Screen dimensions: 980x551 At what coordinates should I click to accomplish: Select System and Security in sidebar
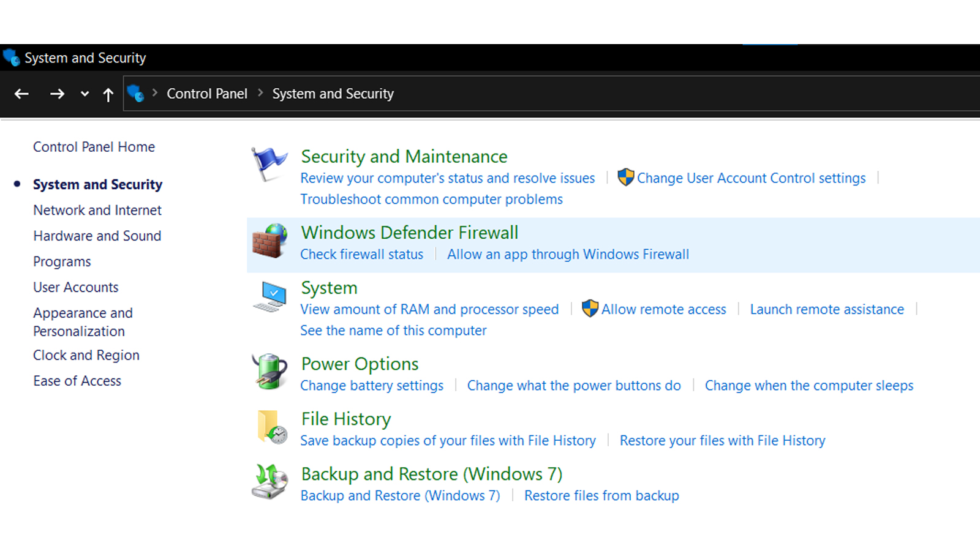[x=97, y=184]
